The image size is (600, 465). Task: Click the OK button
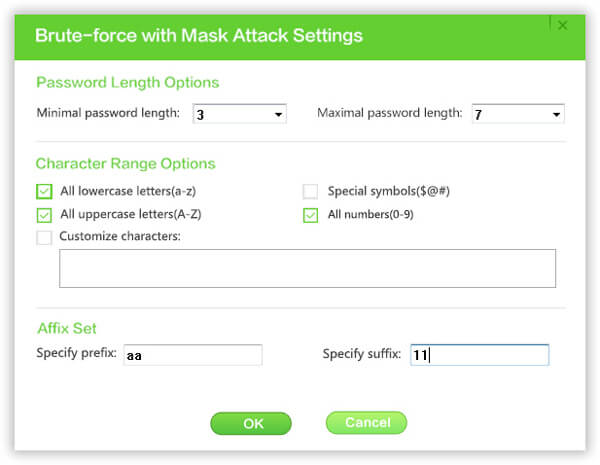click(251, 424)
